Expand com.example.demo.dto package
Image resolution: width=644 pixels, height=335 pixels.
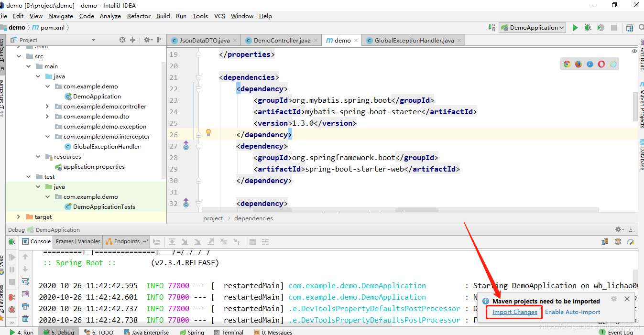47,117
